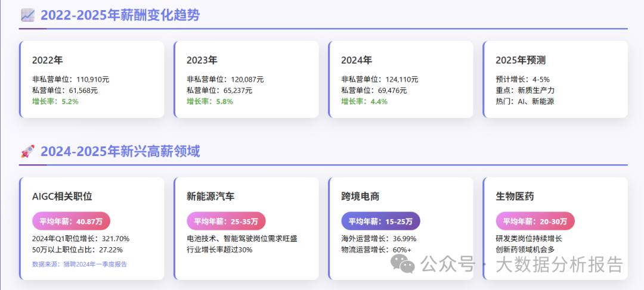Screen dimensions: 644x290
Task: Select 非私营单位：110,910元 in the 2022 card
Action: 70,79
